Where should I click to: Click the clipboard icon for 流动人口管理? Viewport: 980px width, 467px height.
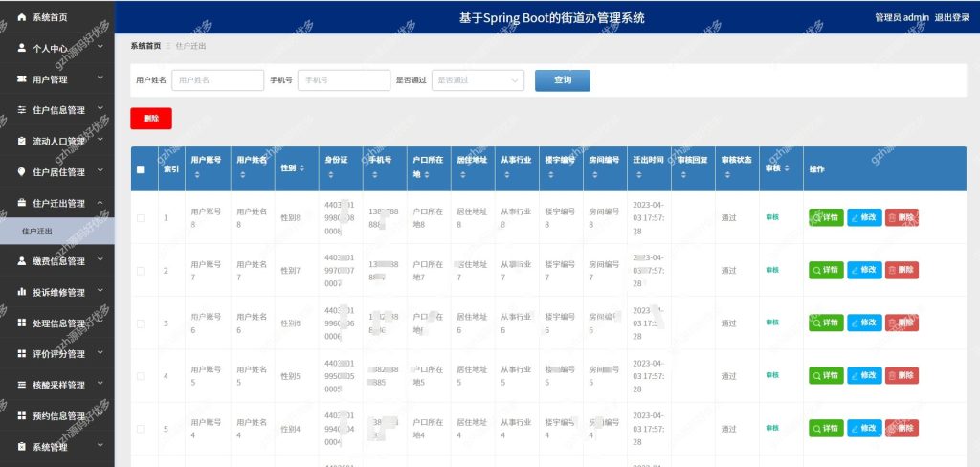[x=22, y=142]
